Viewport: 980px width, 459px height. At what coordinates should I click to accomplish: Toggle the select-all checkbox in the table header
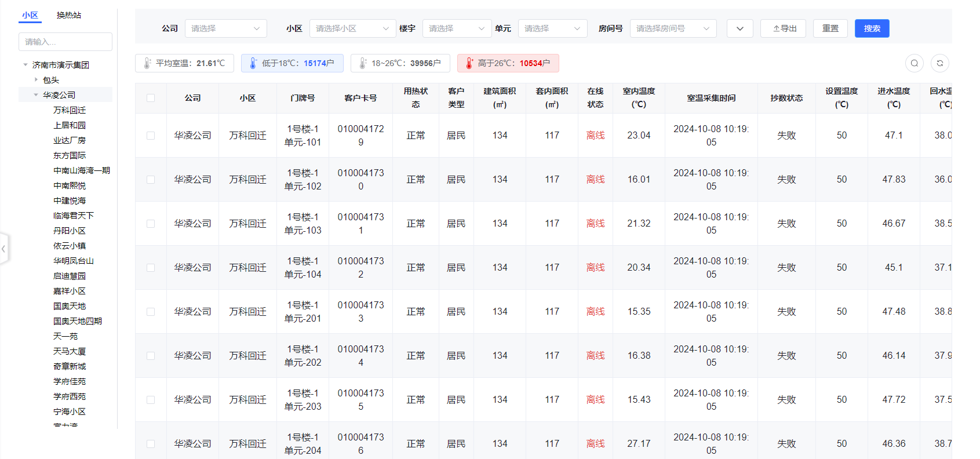[x=151, y=98]
